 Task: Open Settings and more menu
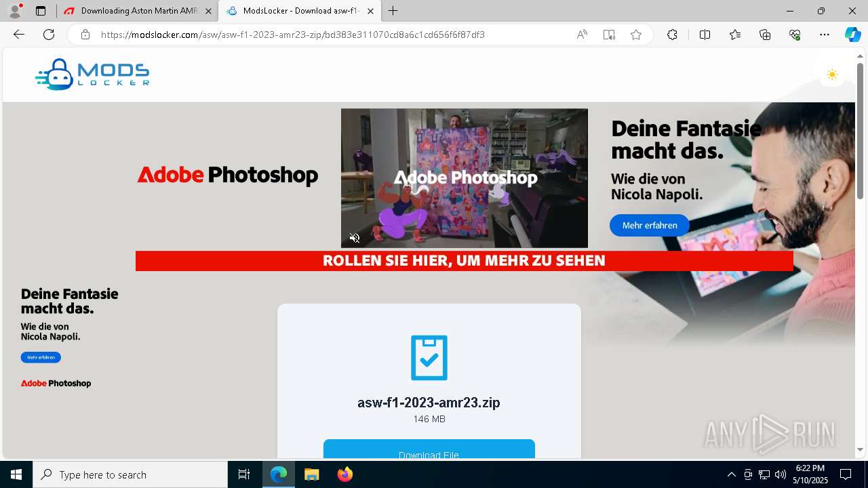coord(825,35)
